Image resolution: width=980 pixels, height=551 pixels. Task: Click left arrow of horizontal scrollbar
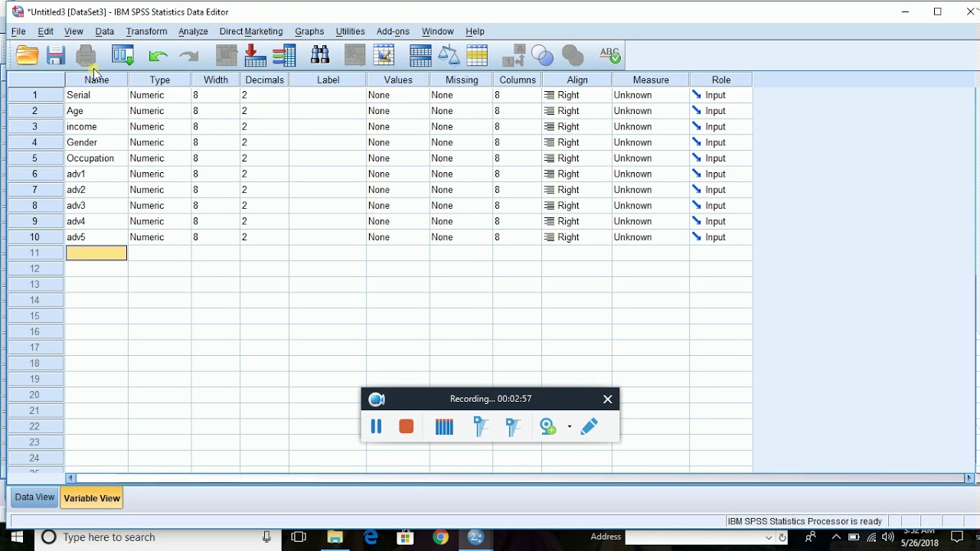click(x=70, y=478)
